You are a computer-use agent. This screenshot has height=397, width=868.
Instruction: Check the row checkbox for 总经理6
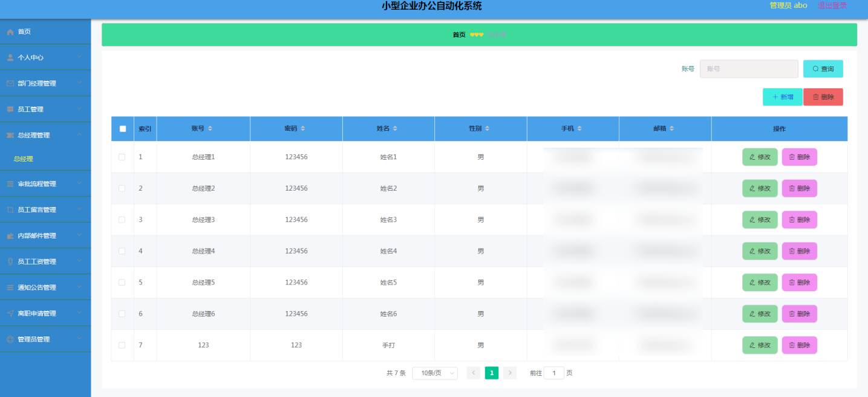coord(122,314)
